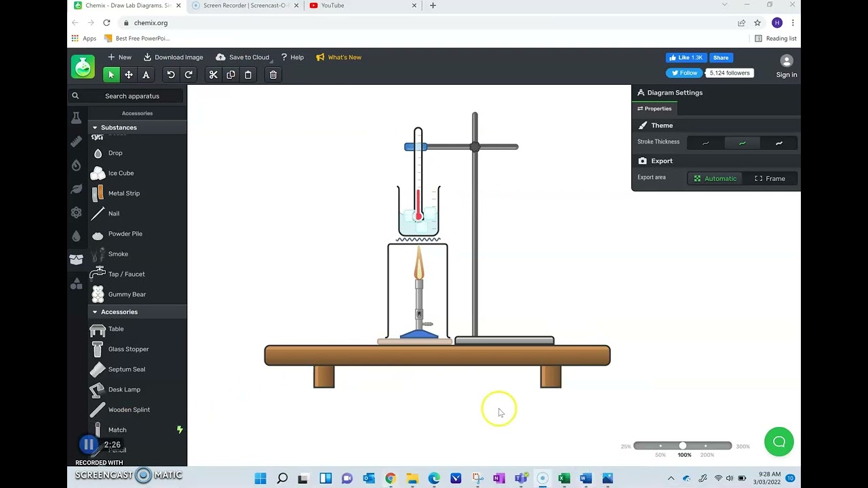Image resolution: width=868 pixels, height=488 pixels.
Task: Open the Windows Start menu
Action: pos(260,479)
